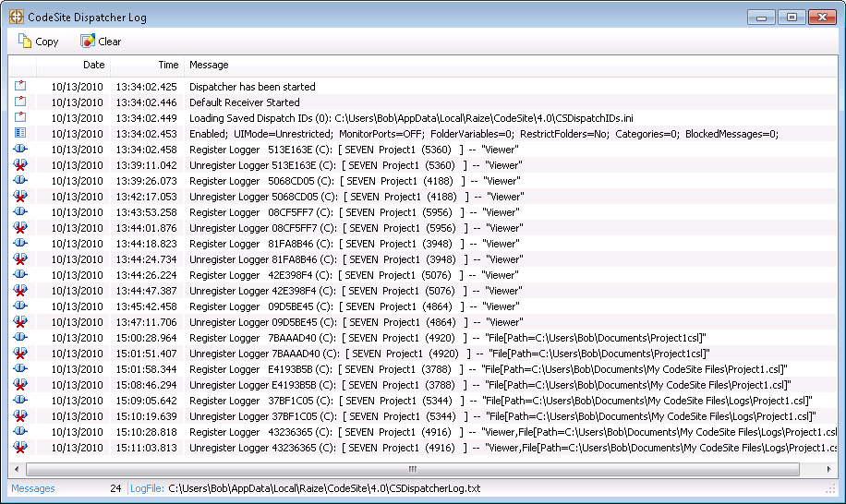The width and height of the screenshot is (846, 504).
Task: Click time cell 13:44:01.876
Action: [146, 228]
